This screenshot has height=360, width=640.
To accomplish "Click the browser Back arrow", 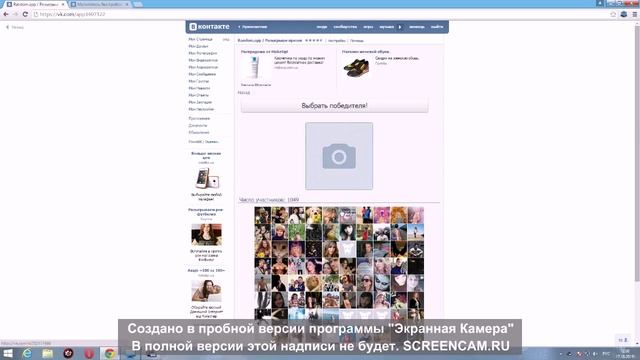I will (x=6, y=14).
